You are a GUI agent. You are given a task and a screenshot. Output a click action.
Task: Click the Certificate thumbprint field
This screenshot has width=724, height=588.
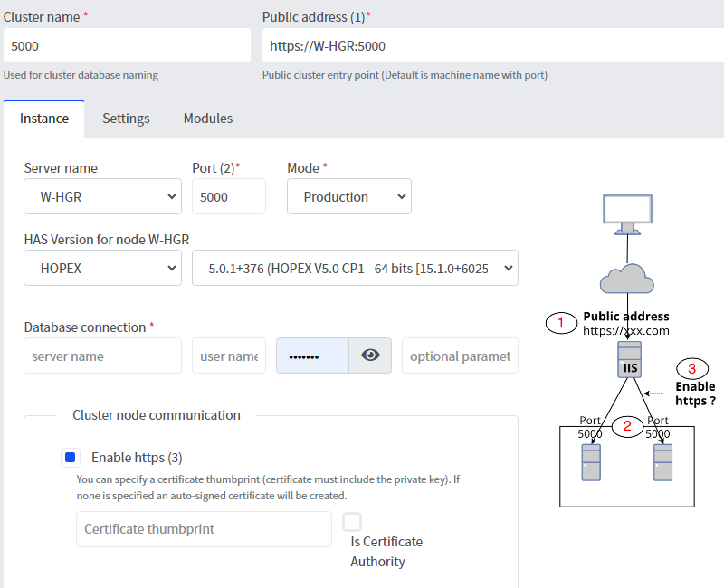[204, 529]
